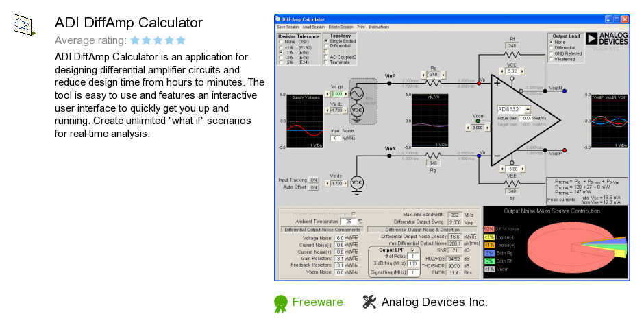The width and height of the screenshot is (644, 334).
Task: Increase lower Vs dc with right arrow
Action: (346, 183)
